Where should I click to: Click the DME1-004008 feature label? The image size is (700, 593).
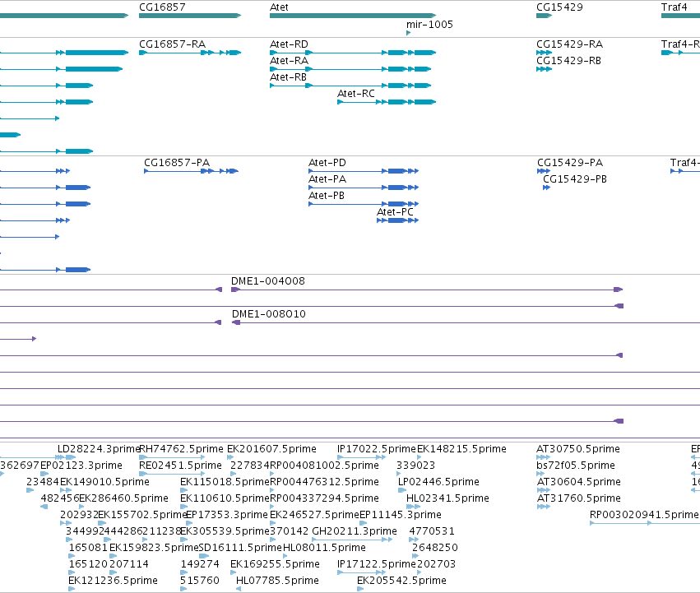(x=268, y=281)
